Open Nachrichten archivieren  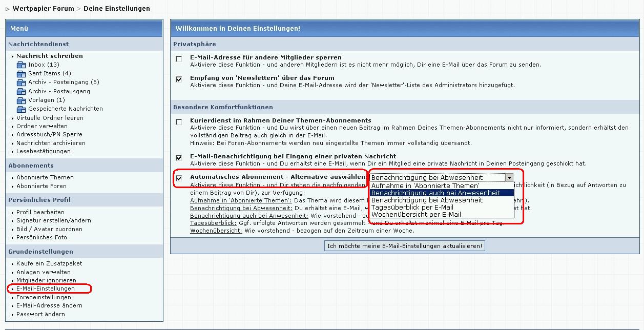pos(51,143)
